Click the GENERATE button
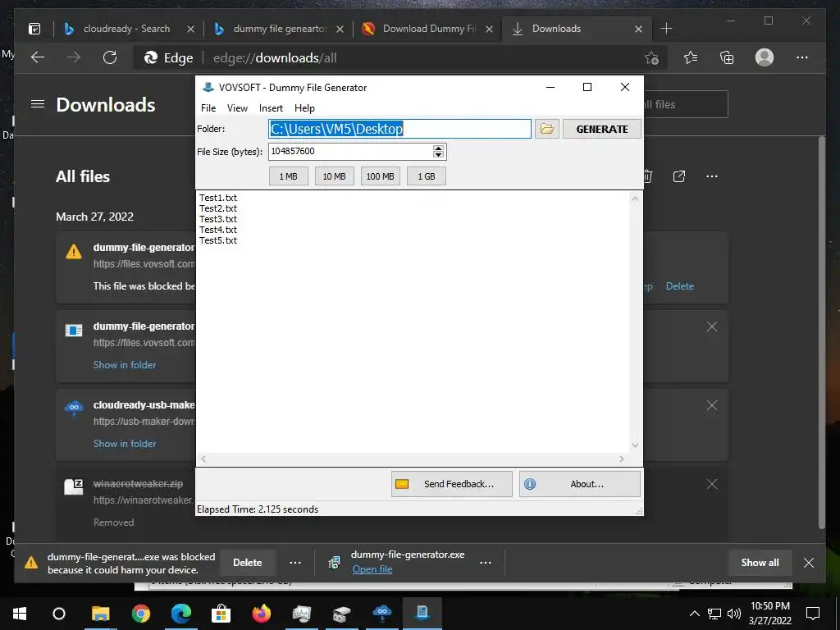The height and width of the screenshot is (630, 840). pyautogui.click(x=601, y=129)
